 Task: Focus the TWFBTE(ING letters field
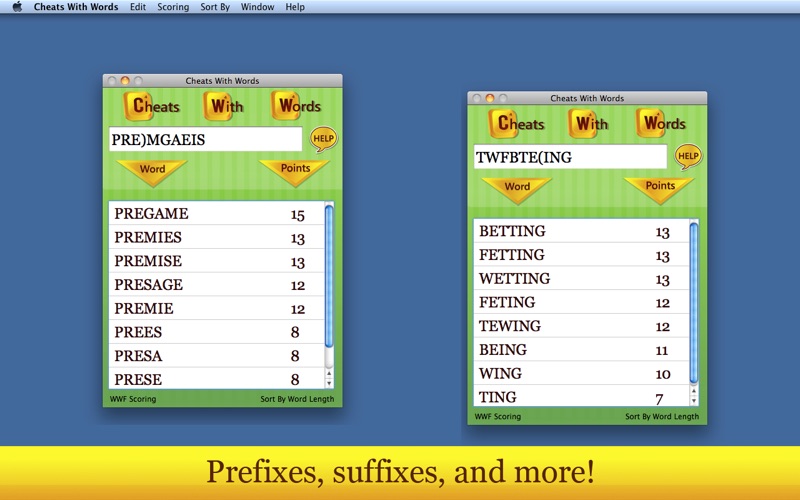coord(570,157)
